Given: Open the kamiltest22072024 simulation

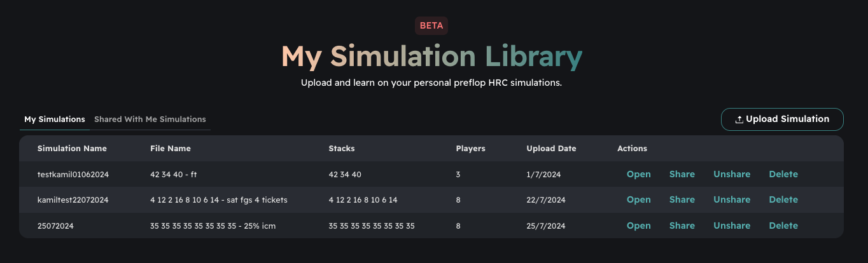Looking at the screenshot, I should point(638,199).
